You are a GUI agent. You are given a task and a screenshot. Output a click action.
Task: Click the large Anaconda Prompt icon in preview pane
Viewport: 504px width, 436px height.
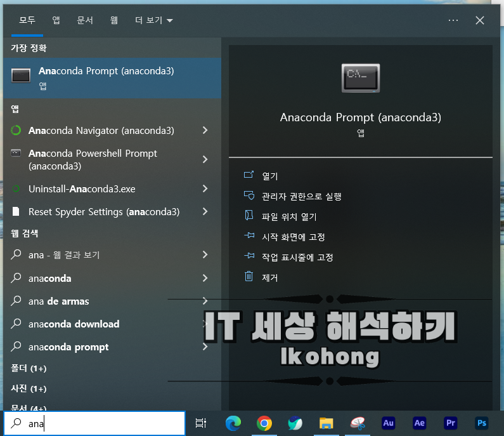(x=360, y=78)
